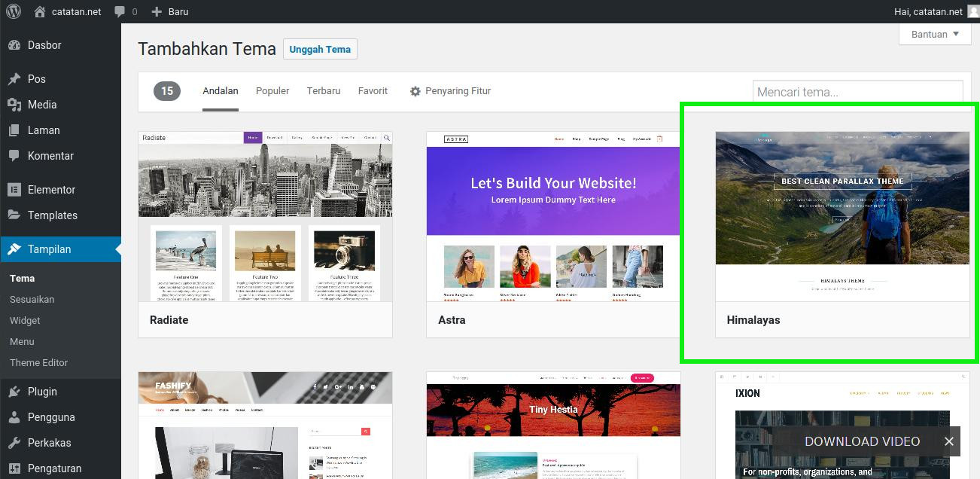Image resolution: width=980 pixels, height=479 pixels.
Task: Open the Tiny Hestia theme thumbnail
Action: click(553, 426)
